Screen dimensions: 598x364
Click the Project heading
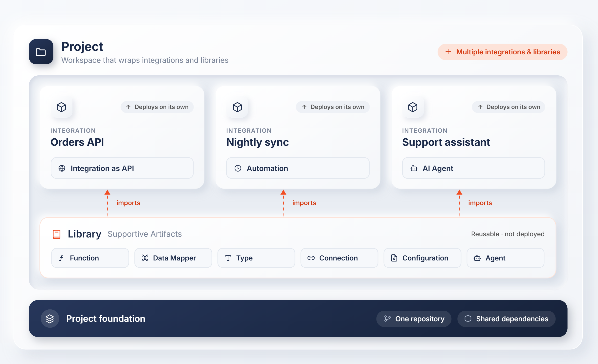(x=82, y=47)
